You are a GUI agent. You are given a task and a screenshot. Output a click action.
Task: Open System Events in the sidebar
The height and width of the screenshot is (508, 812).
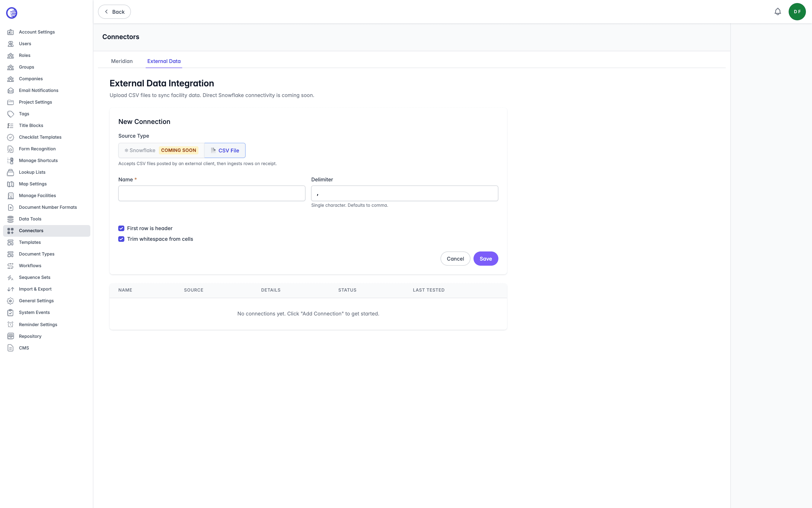[x=47, y=312]
